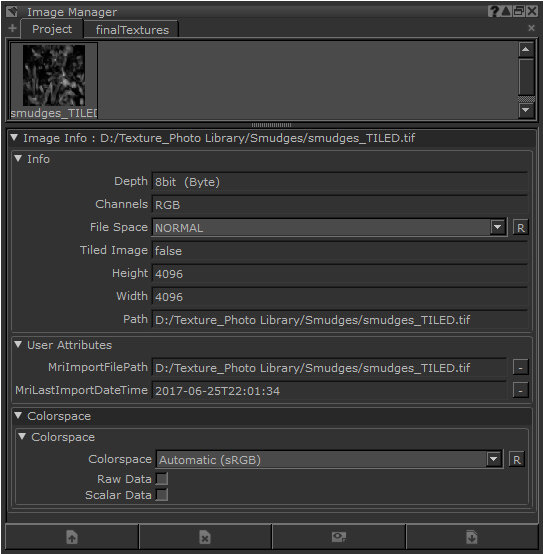Remove MriImportFilePath attribute with minus button

click(520, 368)
